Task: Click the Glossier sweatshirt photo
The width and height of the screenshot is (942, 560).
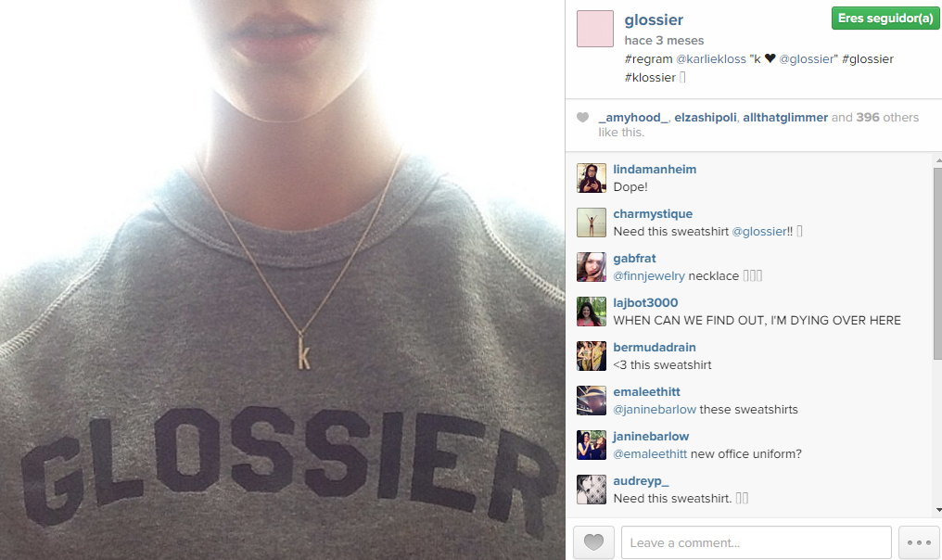Action: click(283, 280)
